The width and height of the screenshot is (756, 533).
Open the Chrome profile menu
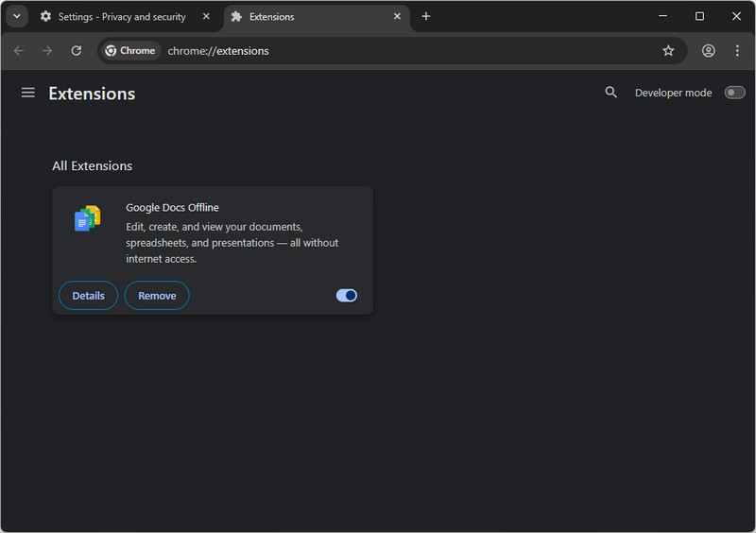pos(708,51)
